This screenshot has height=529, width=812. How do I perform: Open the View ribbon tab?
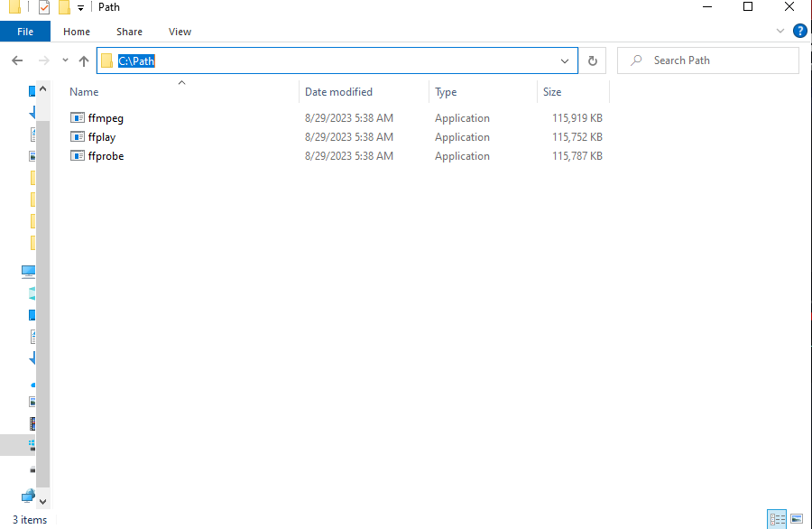pos(180,32)
